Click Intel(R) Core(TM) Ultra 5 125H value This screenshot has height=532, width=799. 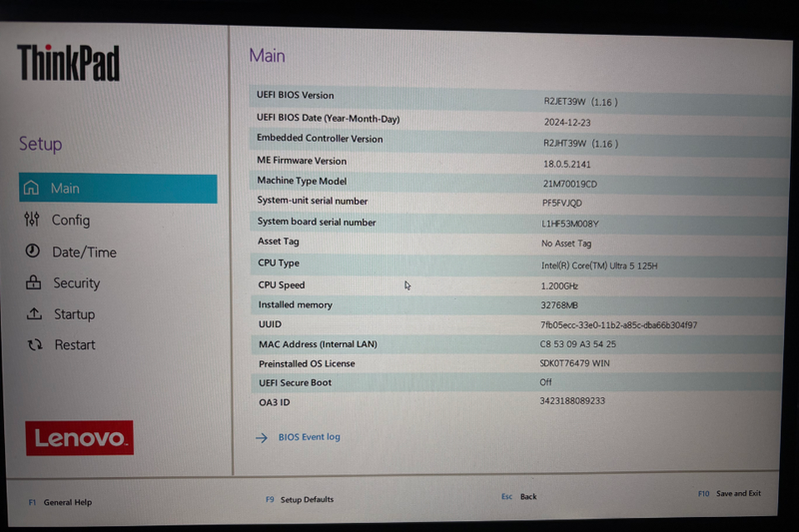[x=599, y=266]
